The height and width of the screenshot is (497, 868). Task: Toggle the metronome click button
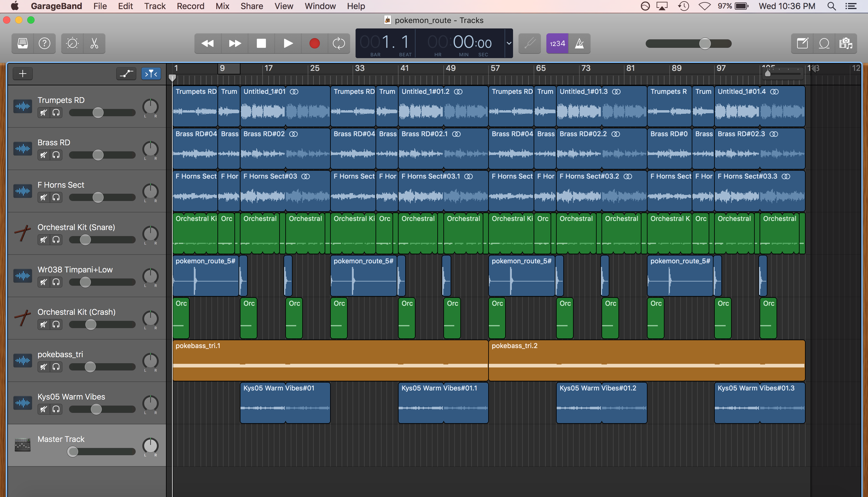click(579, 43)
